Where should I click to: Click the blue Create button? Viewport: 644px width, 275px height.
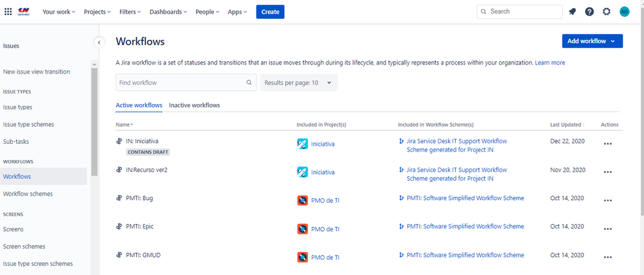tap(270, 12)
